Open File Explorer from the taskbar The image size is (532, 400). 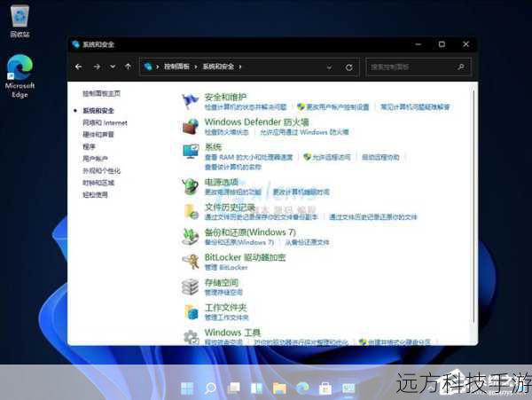[279, 388]
